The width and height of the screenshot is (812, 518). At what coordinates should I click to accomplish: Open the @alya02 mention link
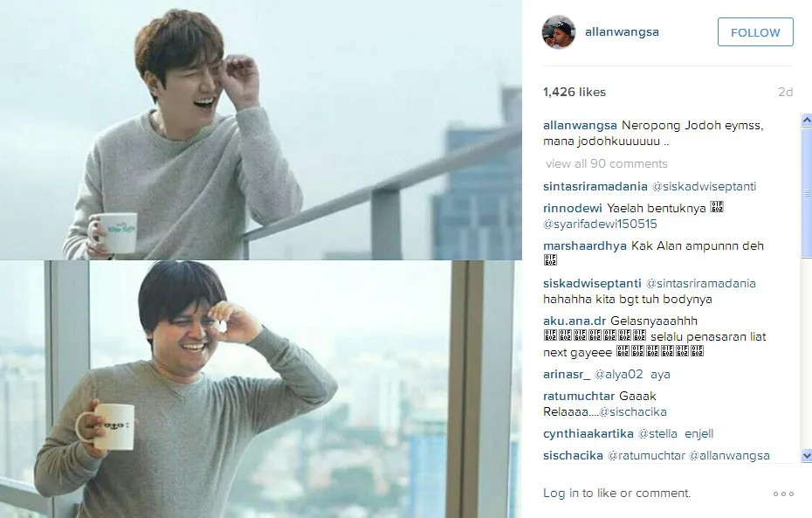point(618,375)
